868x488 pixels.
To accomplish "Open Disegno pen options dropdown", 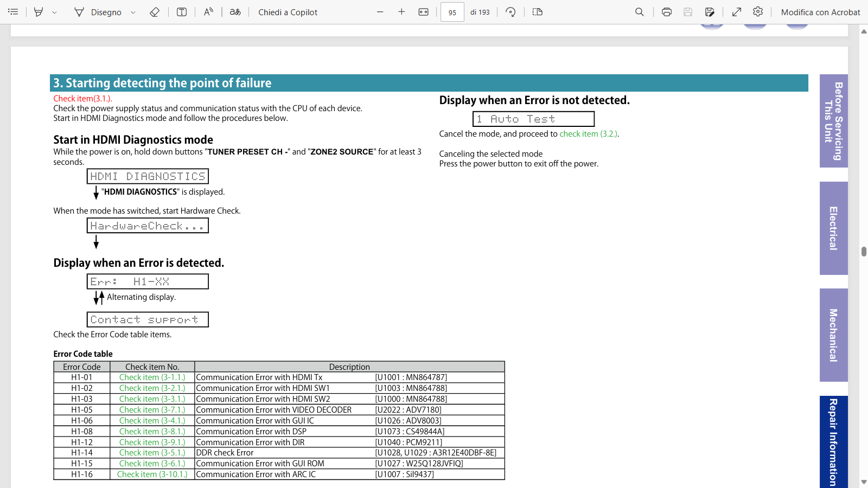I will (133, 12).
